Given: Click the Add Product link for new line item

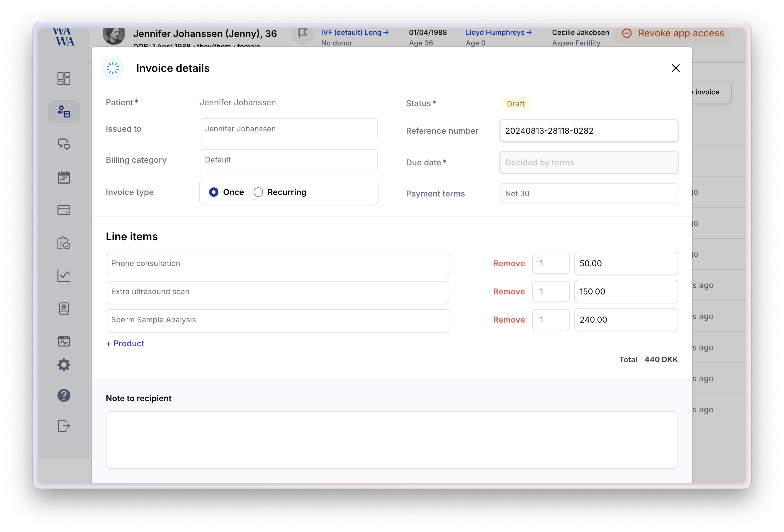Looking at the screenshot, I should (x=125, y=343).
